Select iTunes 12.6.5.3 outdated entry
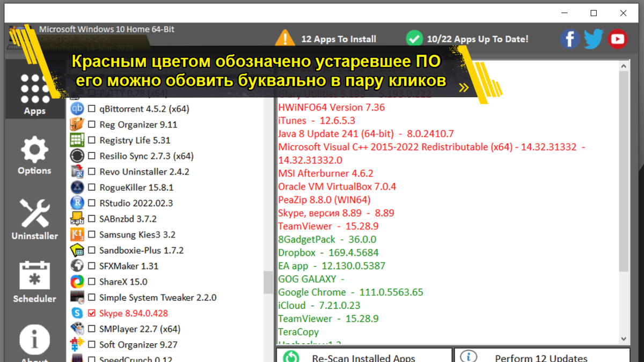This screenshot has height=362, width=644. pos(316,121)
